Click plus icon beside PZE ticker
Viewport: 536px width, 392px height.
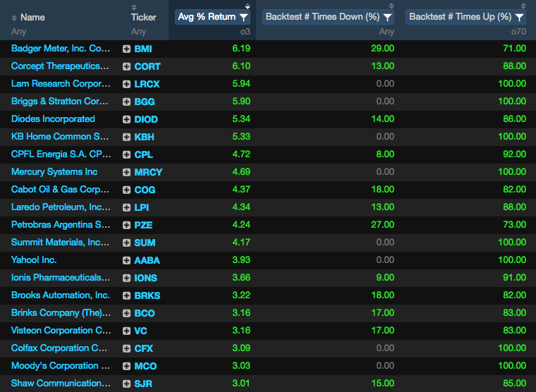click(126, 225)
